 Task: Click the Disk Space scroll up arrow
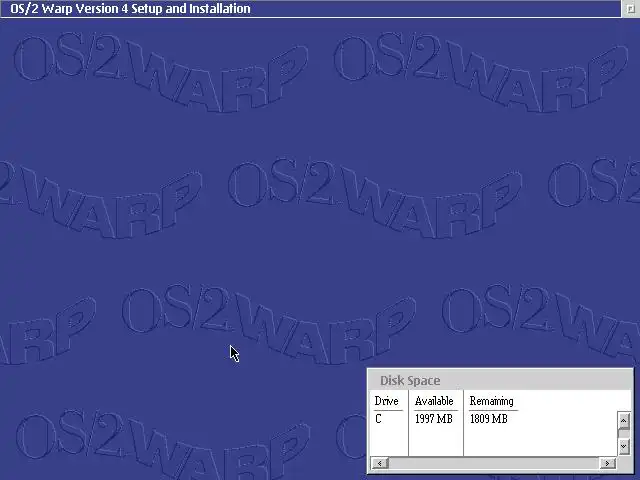coord(623,420)
